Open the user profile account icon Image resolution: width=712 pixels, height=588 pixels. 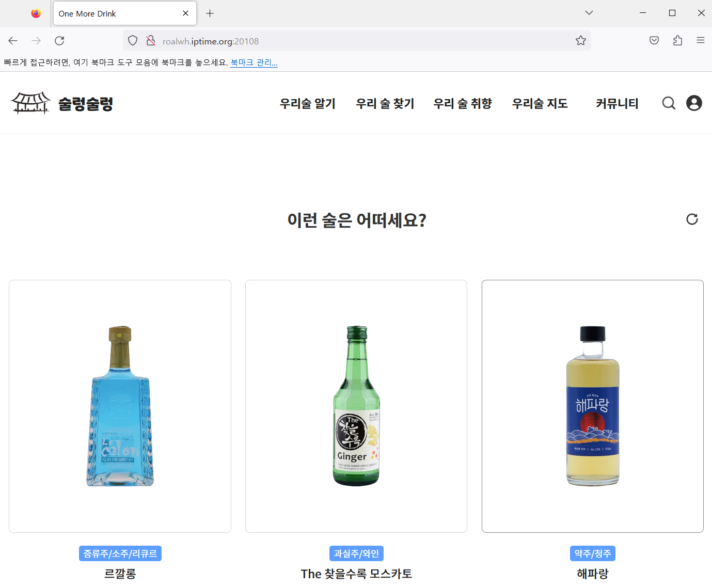tap(694, 103)
